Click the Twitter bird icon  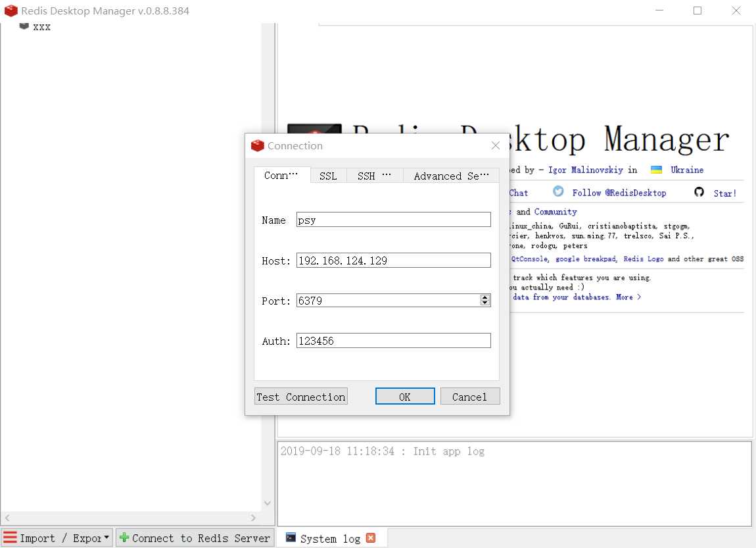(558, 191)
